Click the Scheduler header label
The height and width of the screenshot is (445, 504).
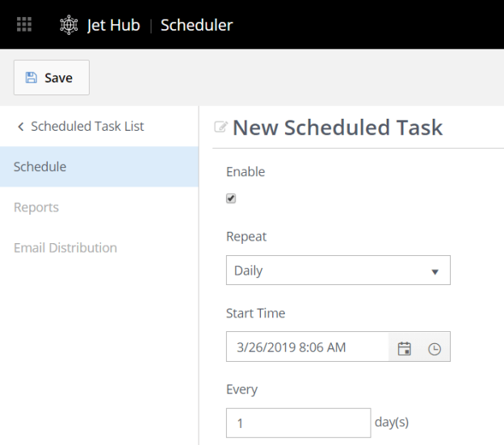tap(196, 25)
